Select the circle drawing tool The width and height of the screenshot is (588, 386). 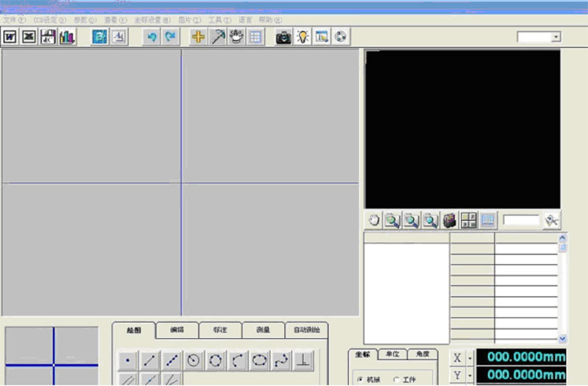(193, 361)
